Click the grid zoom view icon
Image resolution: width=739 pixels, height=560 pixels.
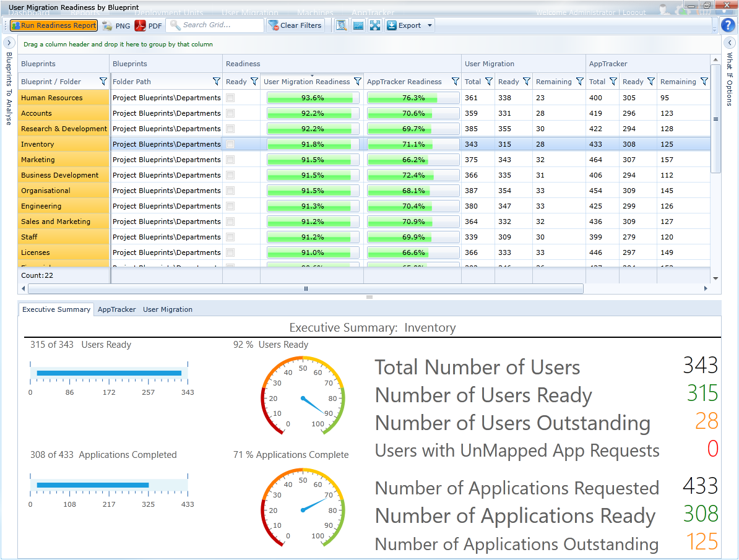point(341,25)
